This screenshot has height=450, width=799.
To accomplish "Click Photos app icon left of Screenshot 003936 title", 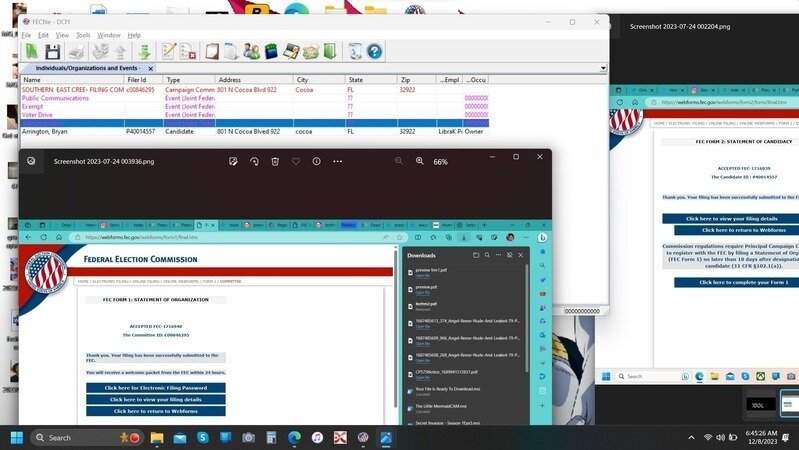I will point(31,161).
